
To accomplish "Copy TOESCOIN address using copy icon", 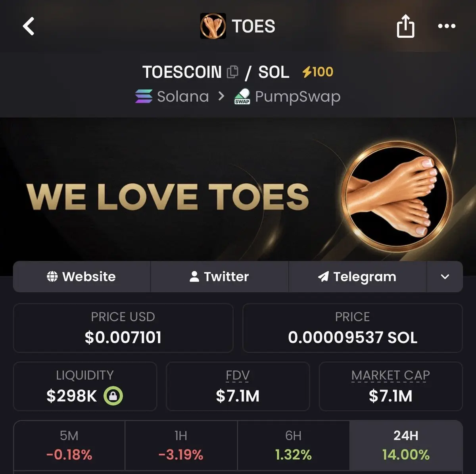I will 232,72.
